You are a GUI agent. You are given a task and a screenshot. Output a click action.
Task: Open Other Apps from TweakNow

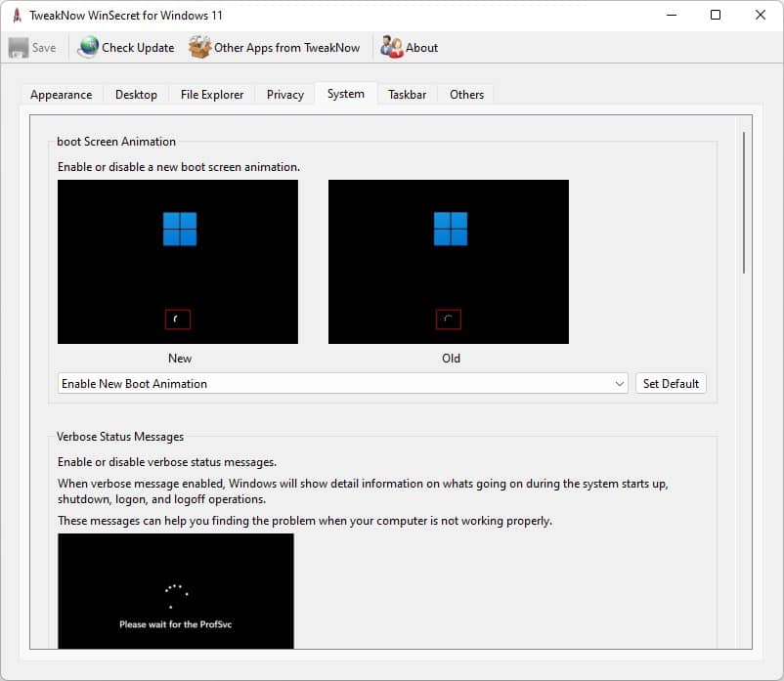[x=287, y=48]
